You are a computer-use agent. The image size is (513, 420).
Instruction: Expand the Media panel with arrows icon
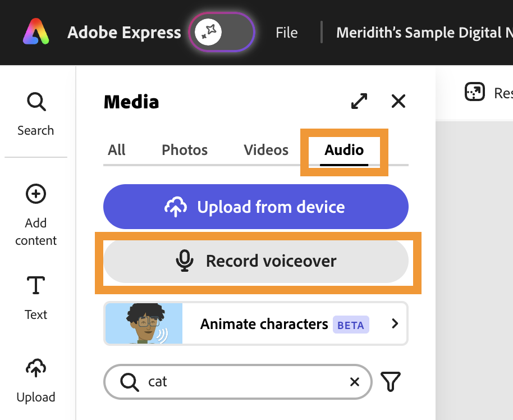coord(359,102)
